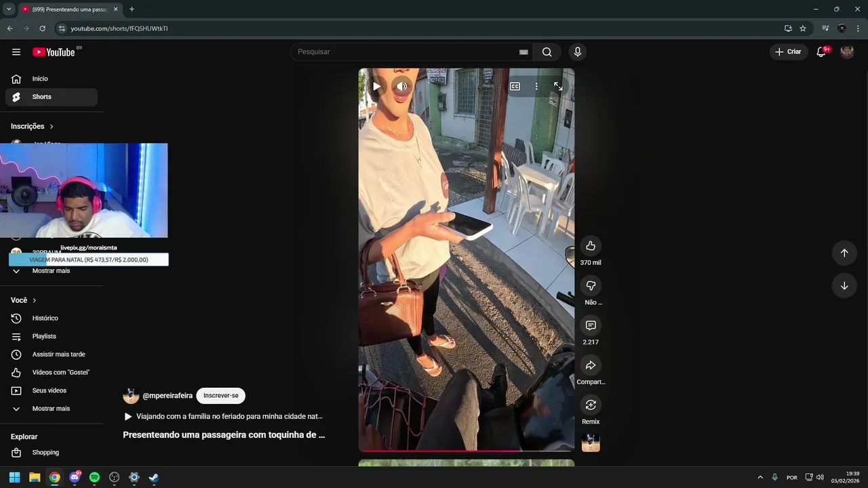Open the tab search dropdown arrow
The image size is (868, 488).
coord(9,9)
